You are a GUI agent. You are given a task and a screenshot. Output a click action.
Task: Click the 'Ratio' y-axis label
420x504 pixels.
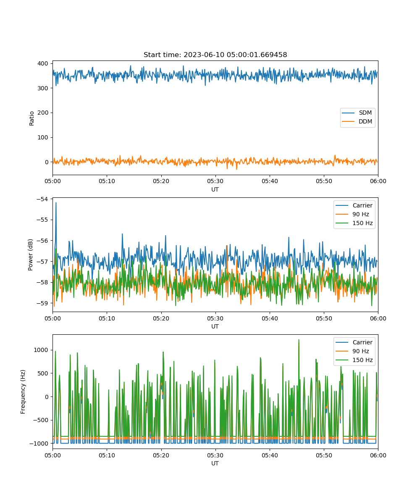click(32, 118)
